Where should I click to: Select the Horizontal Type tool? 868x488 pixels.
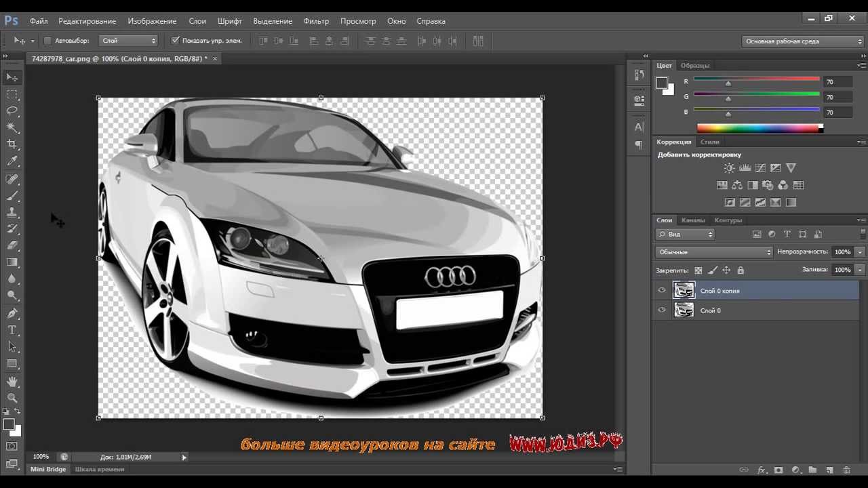pyautogui.click(x=12, y=330)
